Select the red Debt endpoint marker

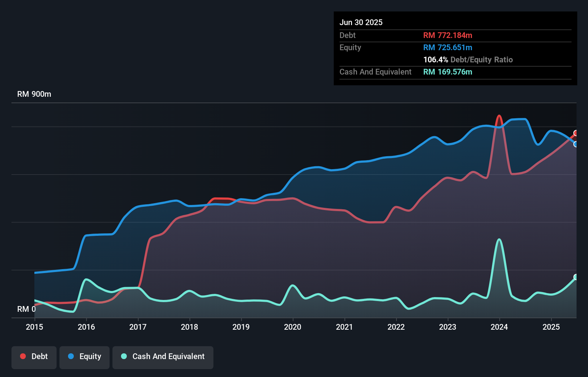576,133
